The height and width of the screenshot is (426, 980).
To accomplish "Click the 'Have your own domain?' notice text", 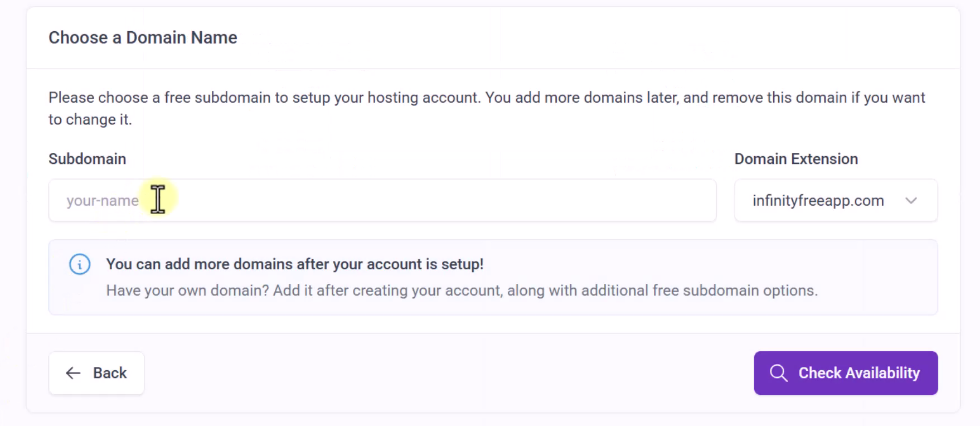I will [462, 291].
